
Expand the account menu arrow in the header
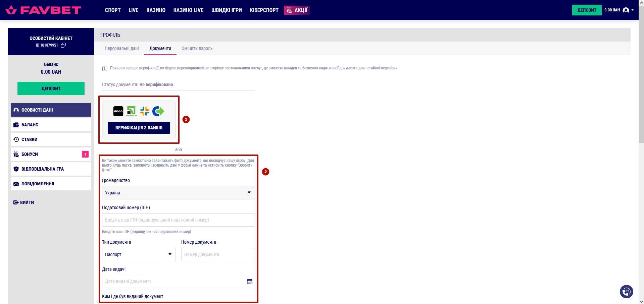[x=633, y=10]
